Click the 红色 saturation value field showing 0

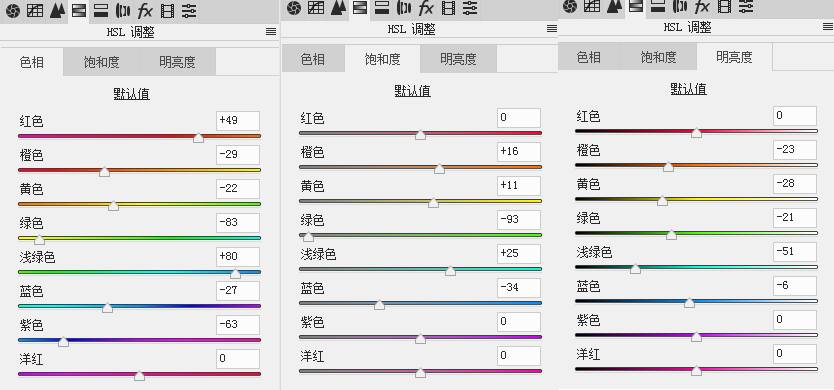519,118
